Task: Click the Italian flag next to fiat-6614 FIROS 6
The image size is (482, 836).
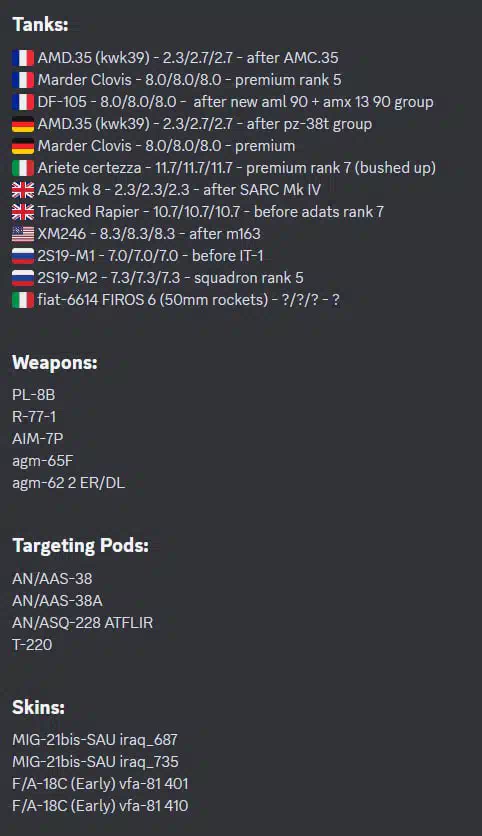Action: [23, 300]
